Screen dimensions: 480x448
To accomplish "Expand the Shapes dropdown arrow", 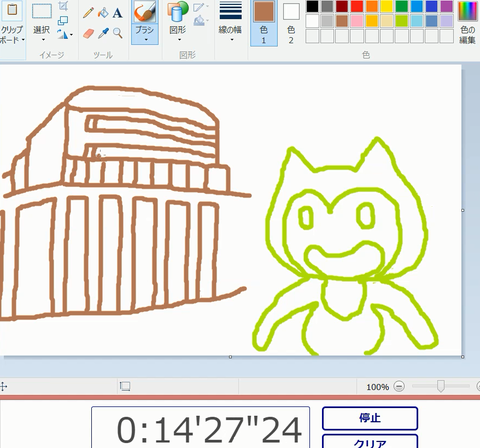I will point(179,40).
